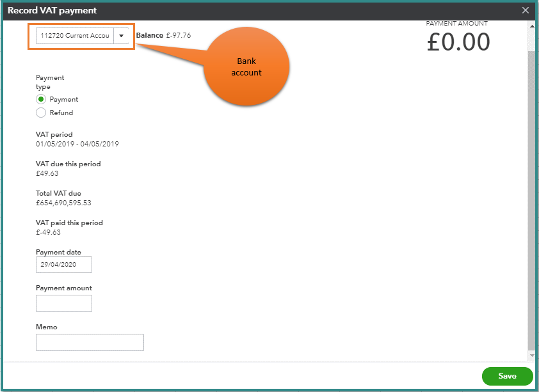Click the scrollbar down arrow
Screen dimensions: 539x392
point(533,356)
